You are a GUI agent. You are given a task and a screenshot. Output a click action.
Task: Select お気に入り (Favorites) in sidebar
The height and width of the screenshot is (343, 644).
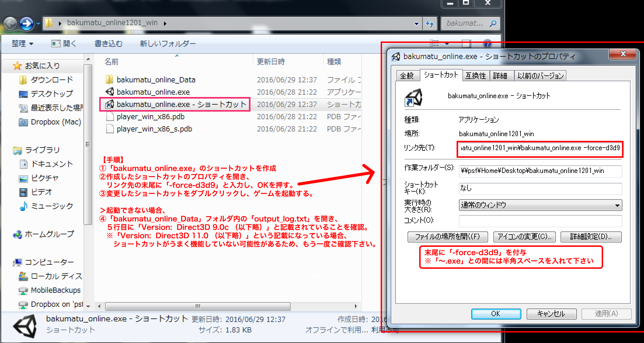42,66
